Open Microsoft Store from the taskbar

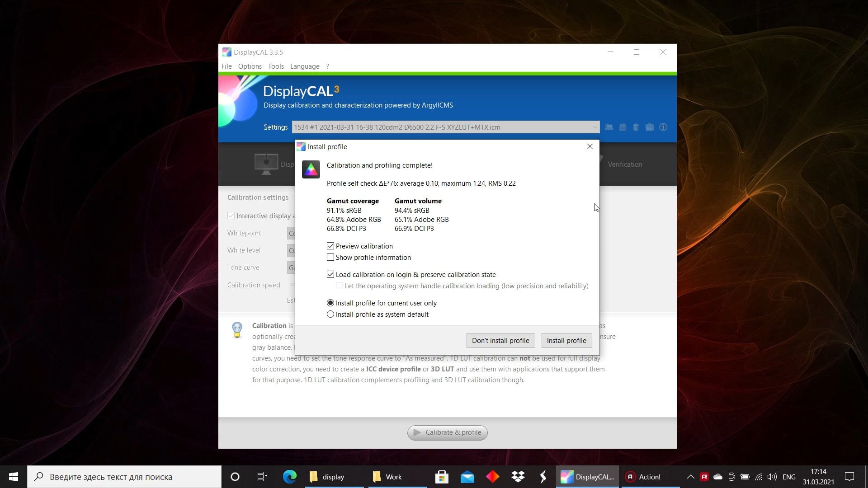(x=442, y=477)
